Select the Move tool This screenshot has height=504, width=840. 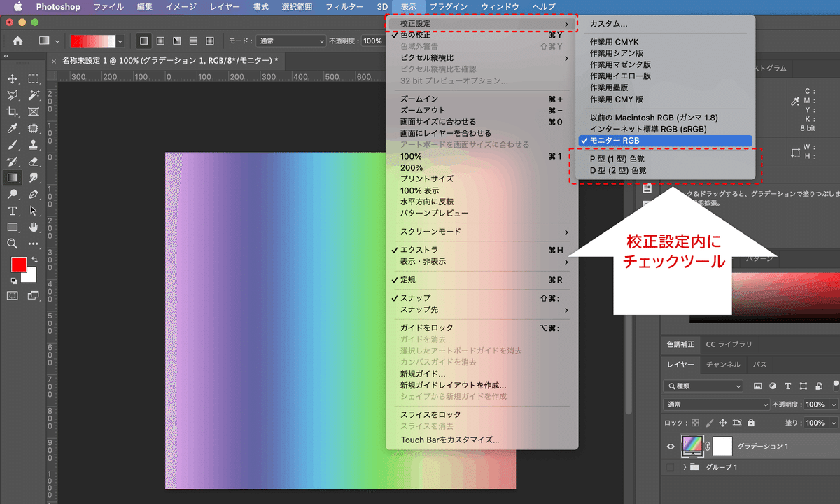coord(13,79)
